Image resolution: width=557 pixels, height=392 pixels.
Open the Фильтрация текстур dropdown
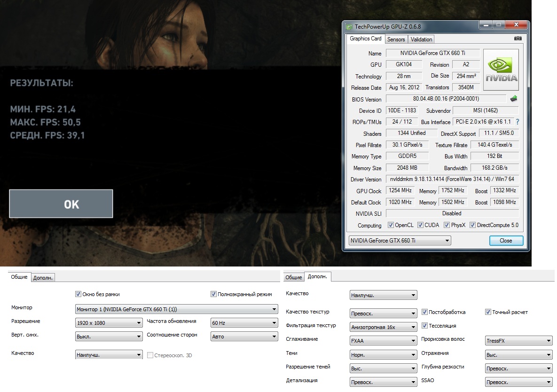pyautogui.click(x=383, y=327)
